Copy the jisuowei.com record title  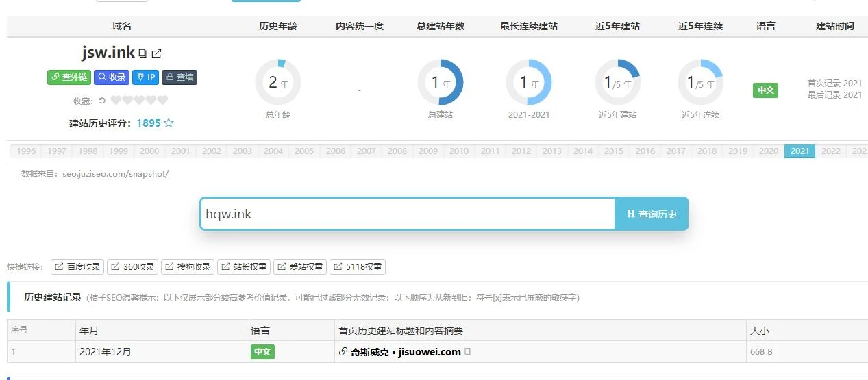469,352
